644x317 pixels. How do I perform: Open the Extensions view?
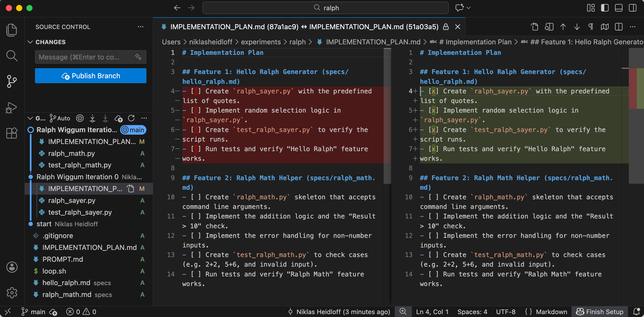click(12, 133)
